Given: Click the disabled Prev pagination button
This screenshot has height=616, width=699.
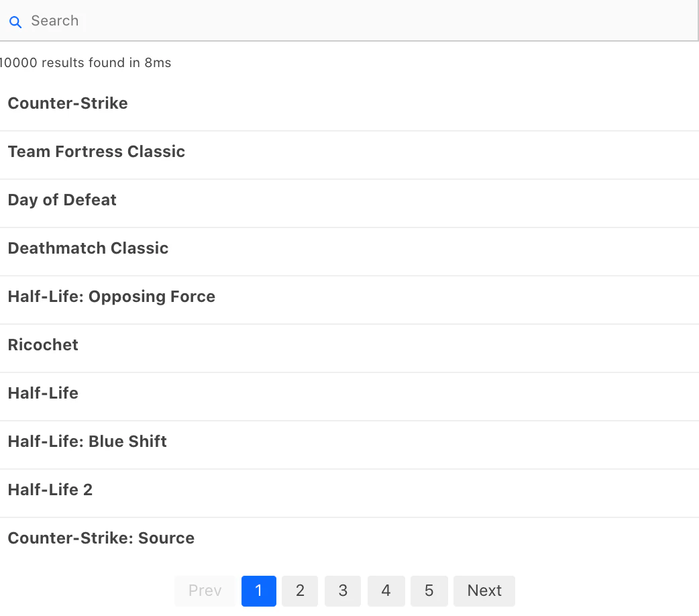Looking at the screenshot, I should pyautogui.click(x=205, y=591).
